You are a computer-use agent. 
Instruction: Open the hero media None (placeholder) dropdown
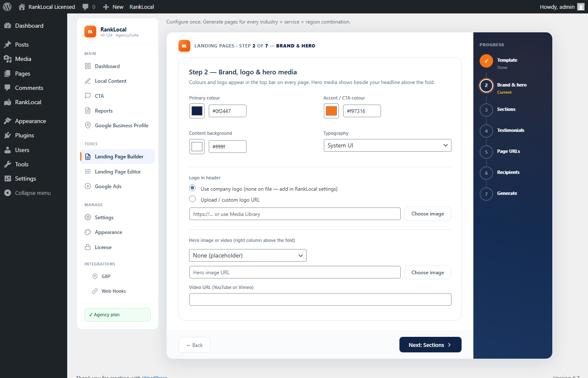coord(248,255)
